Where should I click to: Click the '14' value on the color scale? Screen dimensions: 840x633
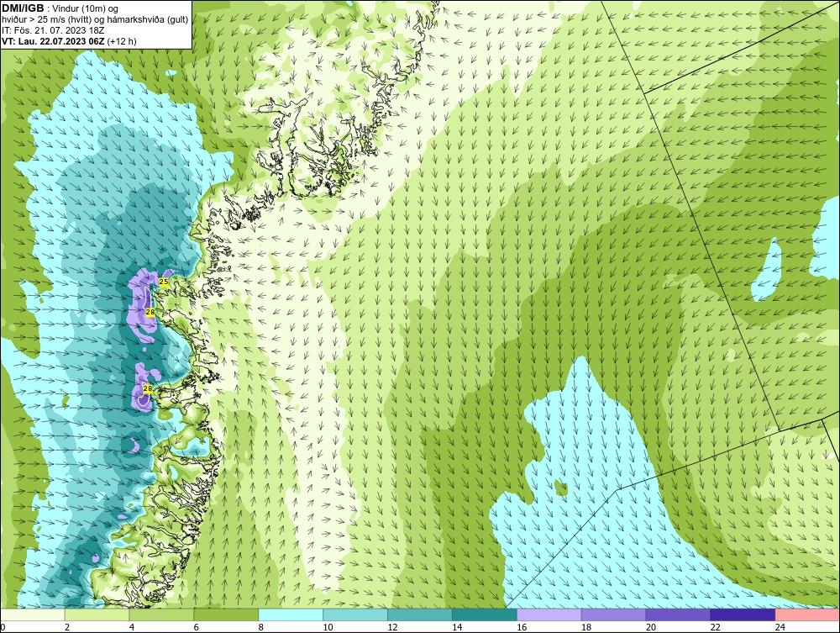457,627
